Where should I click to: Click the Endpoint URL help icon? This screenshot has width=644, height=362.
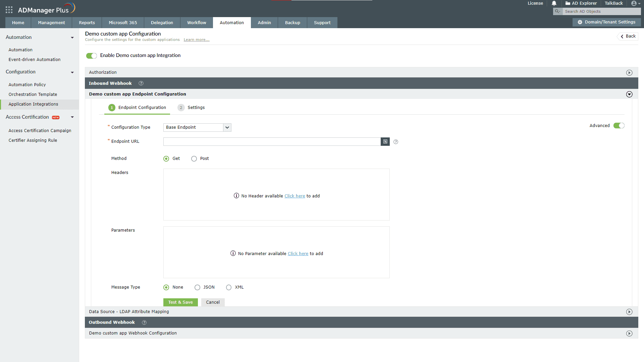tap(396, 141)
